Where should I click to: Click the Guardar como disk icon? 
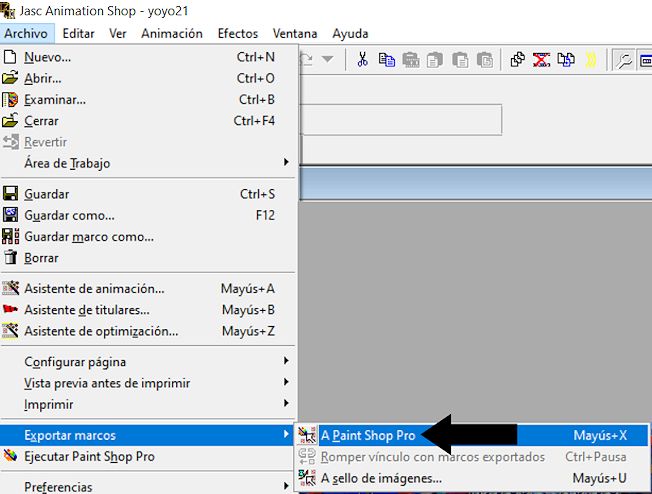click(x=10, y=215)
